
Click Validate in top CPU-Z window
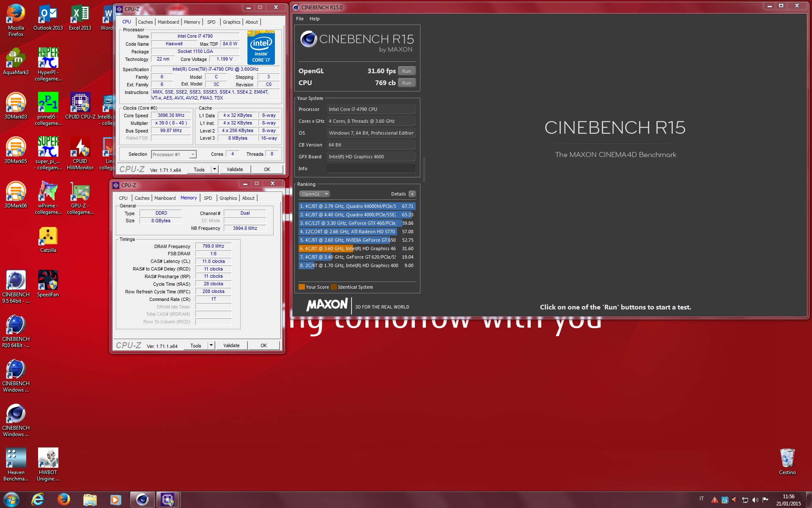[235, 169]
